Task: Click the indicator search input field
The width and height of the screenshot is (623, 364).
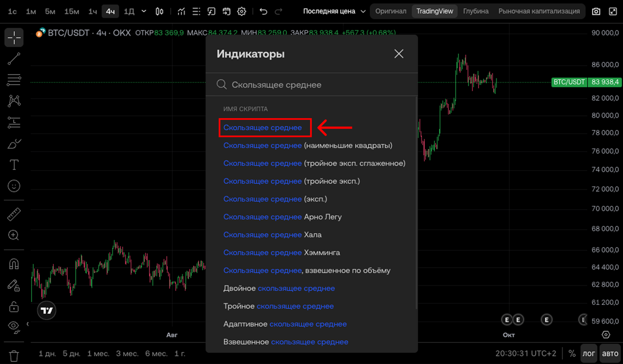Action: pos(311,85)
